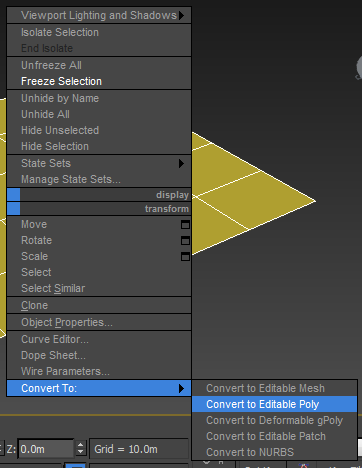This screenshot has width=362, height=468.
Task: Choose Hide Selection
Action: (99, 146)
